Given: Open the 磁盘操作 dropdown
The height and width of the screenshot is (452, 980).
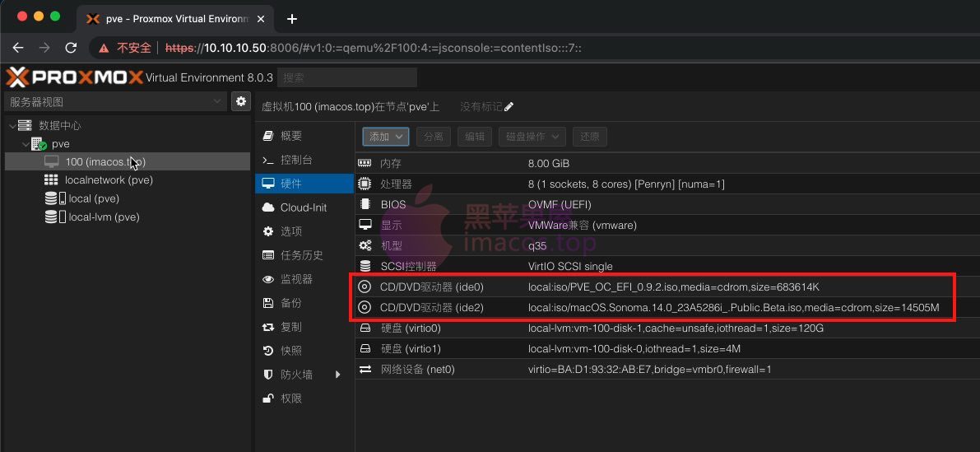Looking at the screenshot, I should click(x=532, y=137).
